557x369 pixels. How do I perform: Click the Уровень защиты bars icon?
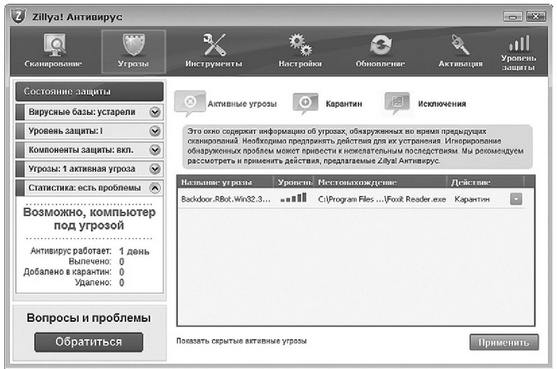(519, 43)
